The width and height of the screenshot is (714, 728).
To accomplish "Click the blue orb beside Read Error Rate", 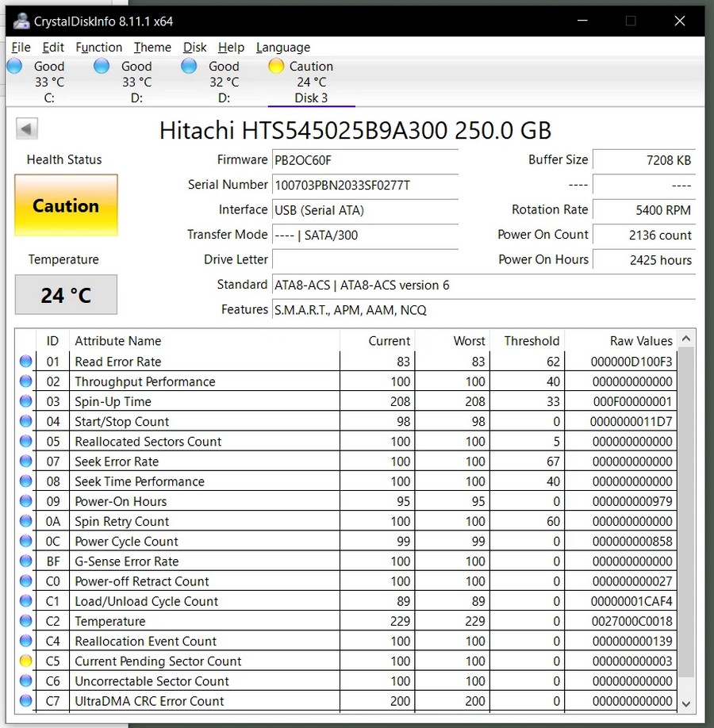I will click(x=25, y=362).
